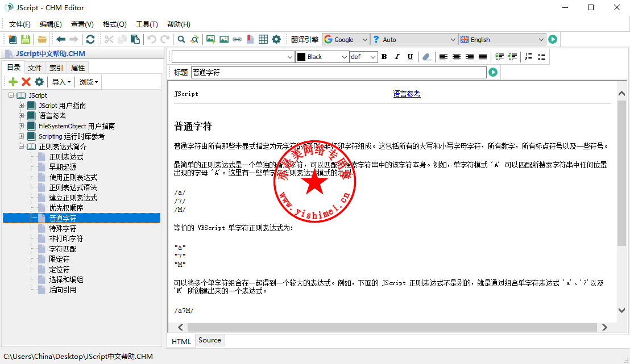Image resolution: width=630 pixels, height=364 pixels.
Task: Follow the 语言参考 link in the page header
Action: pyautogui.click(x=407, y=94)
